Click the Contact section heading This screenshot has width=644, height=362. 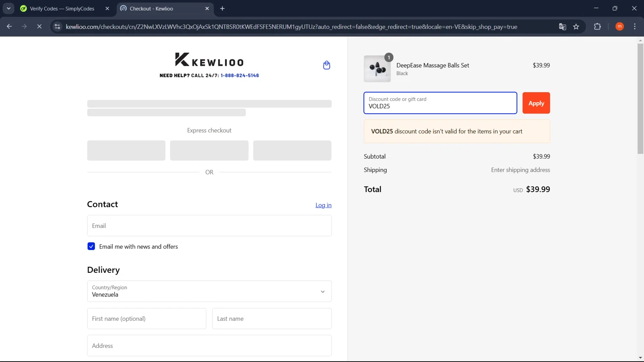click(x=102, y=204)
